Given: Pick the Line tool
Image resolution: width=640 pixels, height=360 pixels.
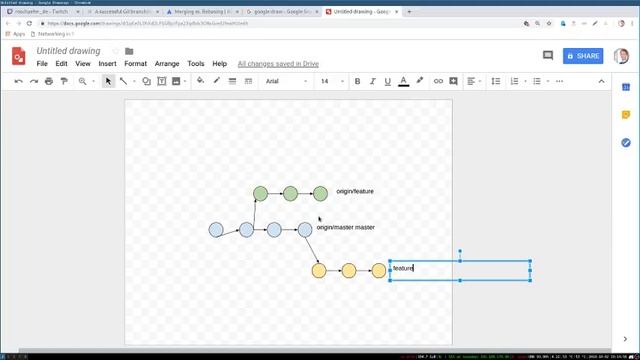Looking at the screenshot, I should click(123, 81).
